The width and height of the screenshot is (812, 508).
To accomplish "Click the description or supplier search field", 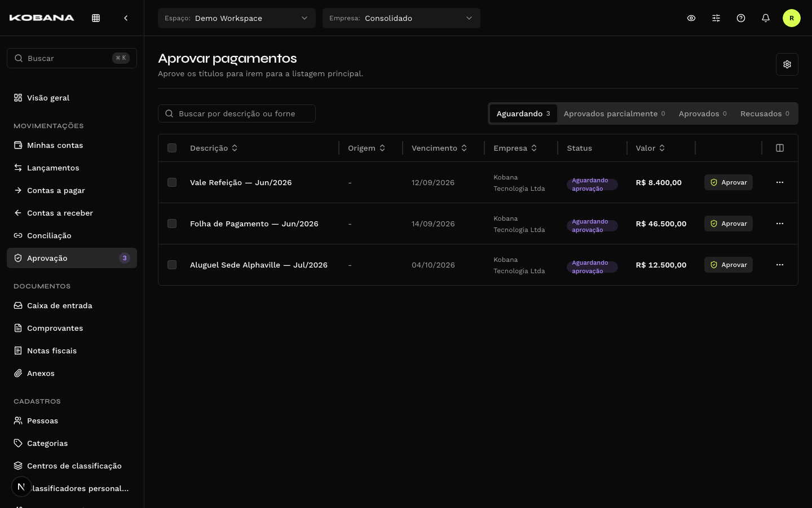I will (x=237, y=113).
